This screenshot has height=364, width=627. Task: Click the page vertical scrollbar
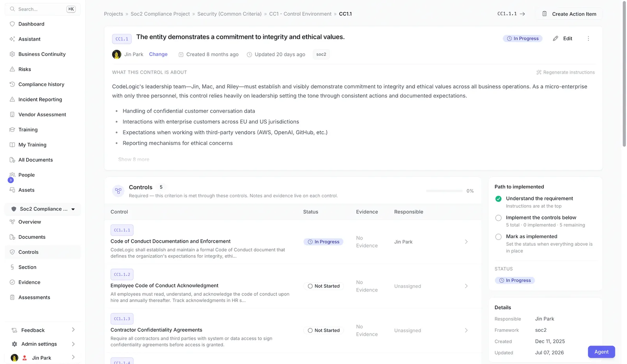(x=624, y=74)
